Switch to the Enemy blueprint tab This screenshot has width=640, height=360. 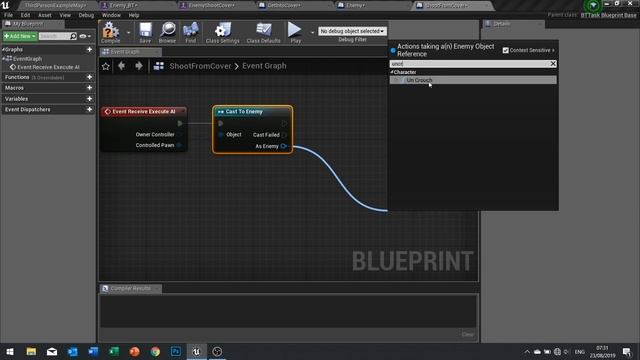click(x=355, y=5)
